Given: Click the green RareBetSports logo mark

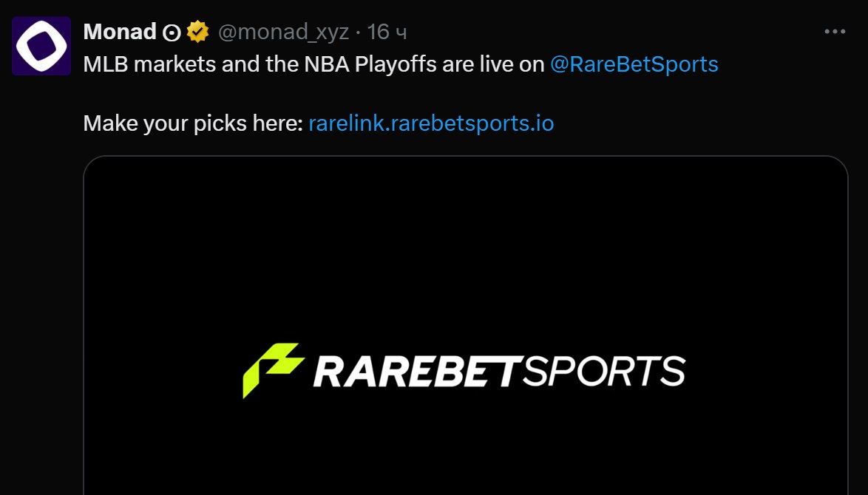Looking at the screenshot, I should click(x=274, y=370).
